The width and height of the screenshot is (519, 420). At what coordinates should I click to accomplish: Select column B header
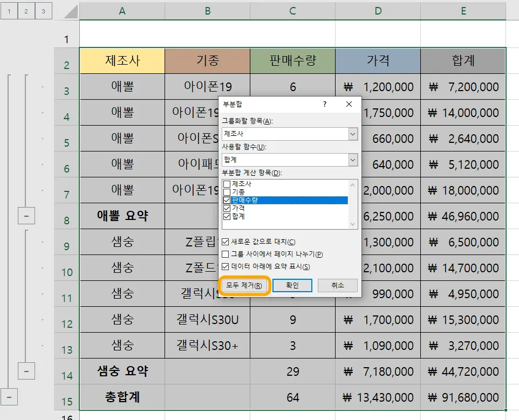208,11
